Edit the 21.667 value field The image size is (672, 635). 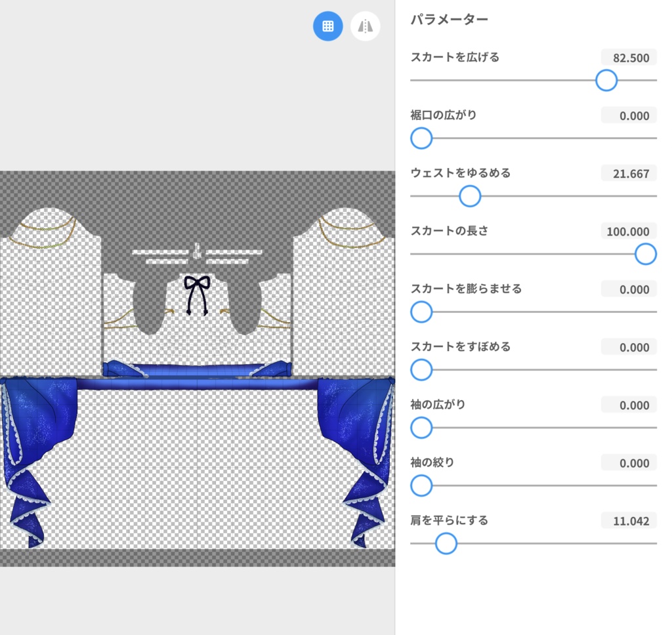pyautogui.click(x=629, y=173)
